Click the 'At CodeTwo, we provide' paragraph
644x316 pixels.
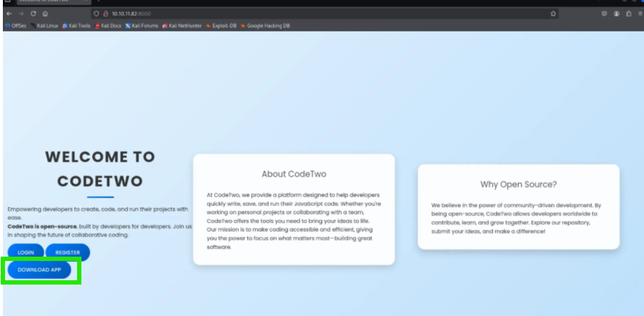coord(293,221)
